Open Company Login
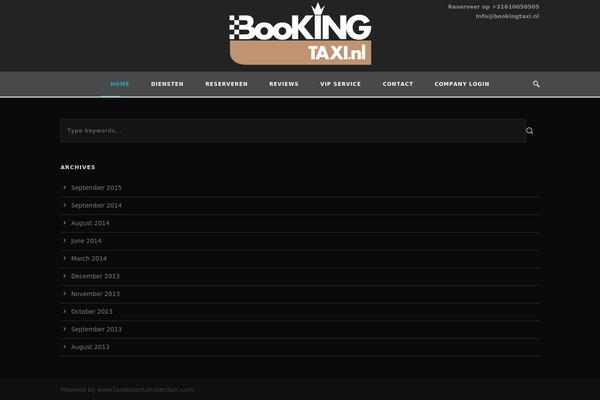 [x=462, y=84]
